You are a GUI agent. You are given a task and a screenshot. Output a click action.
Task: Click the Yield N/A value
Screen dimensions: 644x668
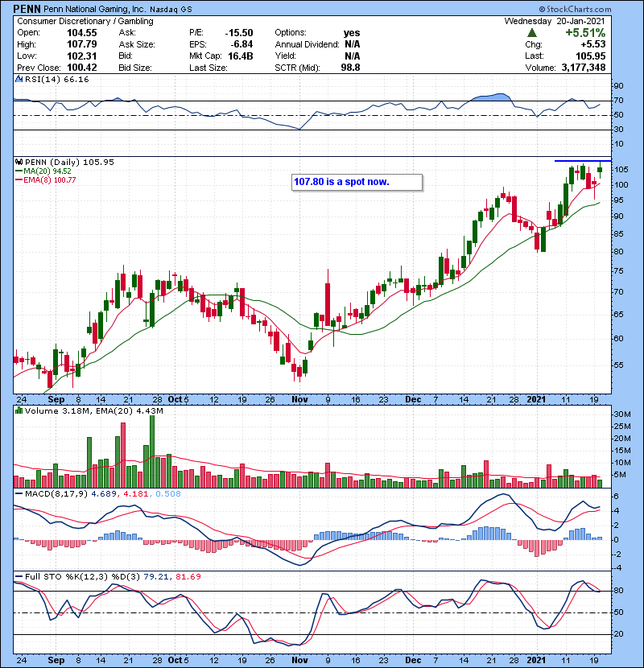coord(353,56)
